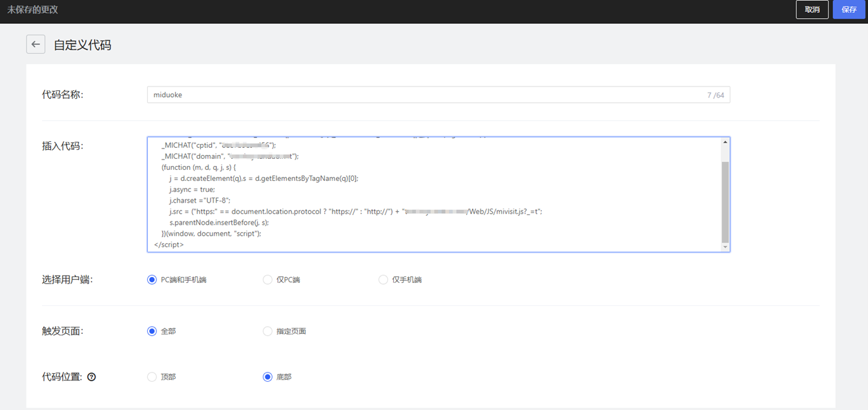
Task: Click the scrollbar thumb in the code box
Action: tap(725, 200)
